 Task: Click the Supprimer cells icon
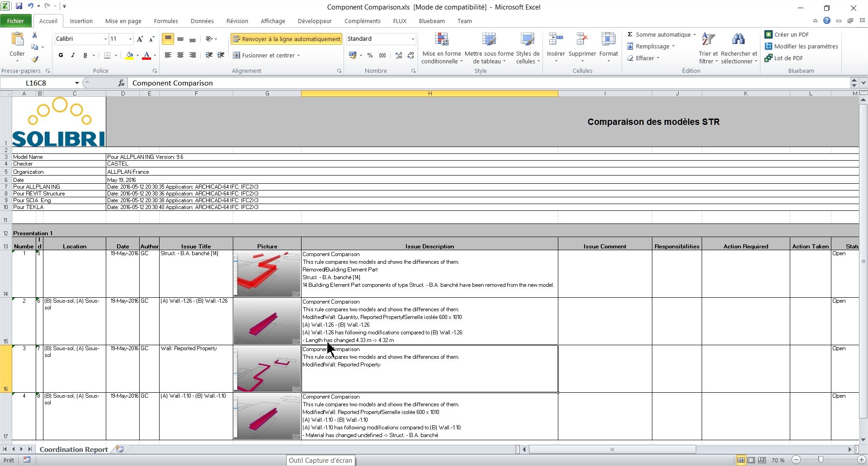click(x=582, y=40)
